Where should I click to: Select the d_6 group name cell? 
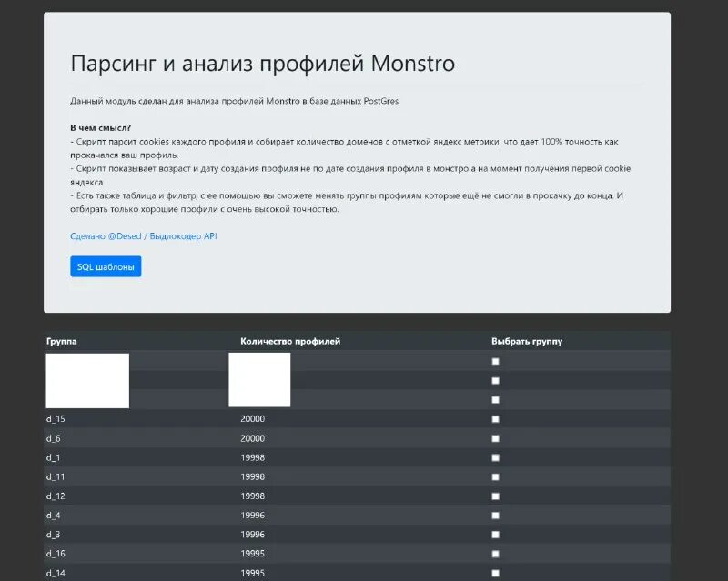pyautogui.click(x=54, y=438)
